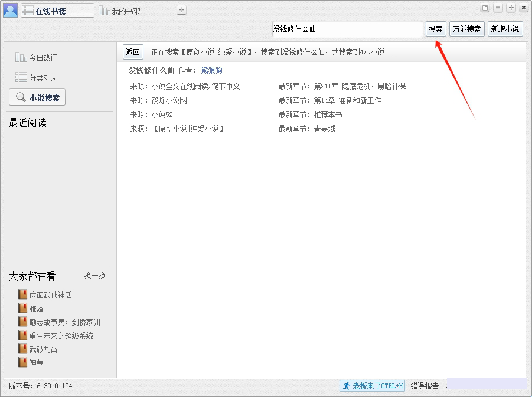This screenshot has height=397, width=532.
Task: Click the 万能搜索 button
Action: 466,29
